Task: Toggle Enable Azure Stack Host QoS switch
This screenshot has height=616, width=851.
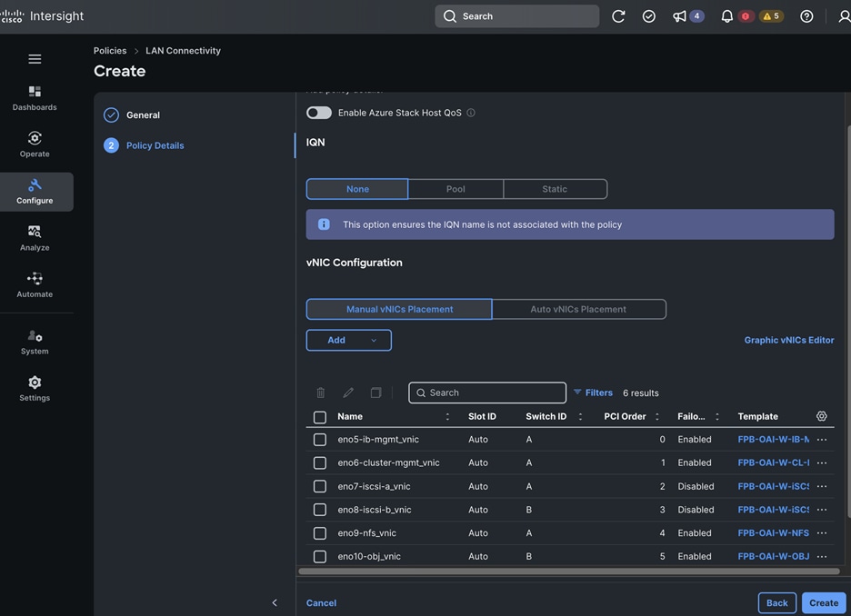Action: (x=318, y=113)
